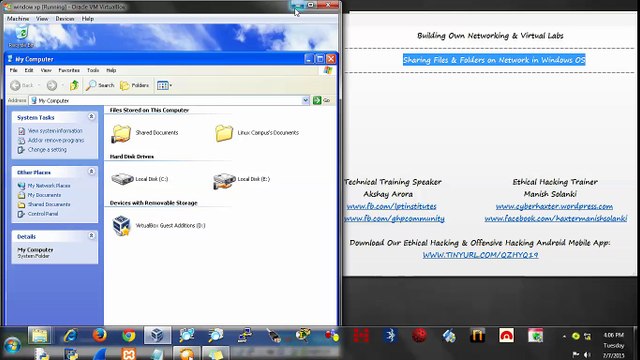The width and height of the screenshot is (640, 360).
Task: Open My Documents in Other Places
Action: 44,195
